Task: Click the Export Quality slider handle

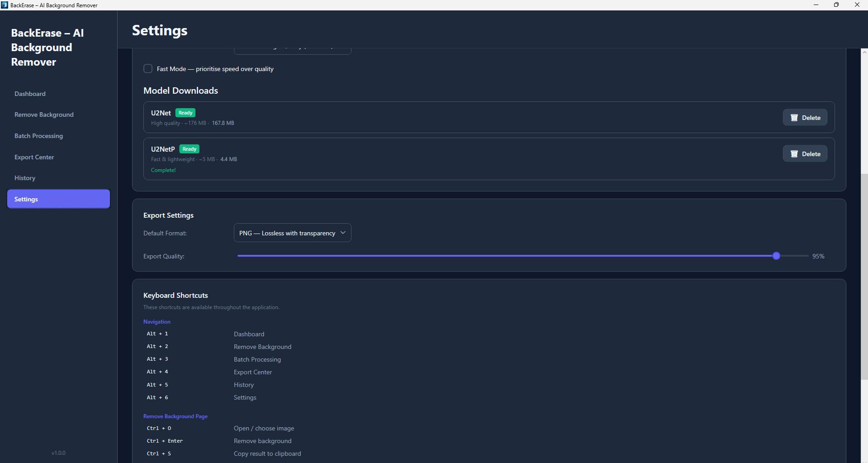Action: (x=776, y=256)
